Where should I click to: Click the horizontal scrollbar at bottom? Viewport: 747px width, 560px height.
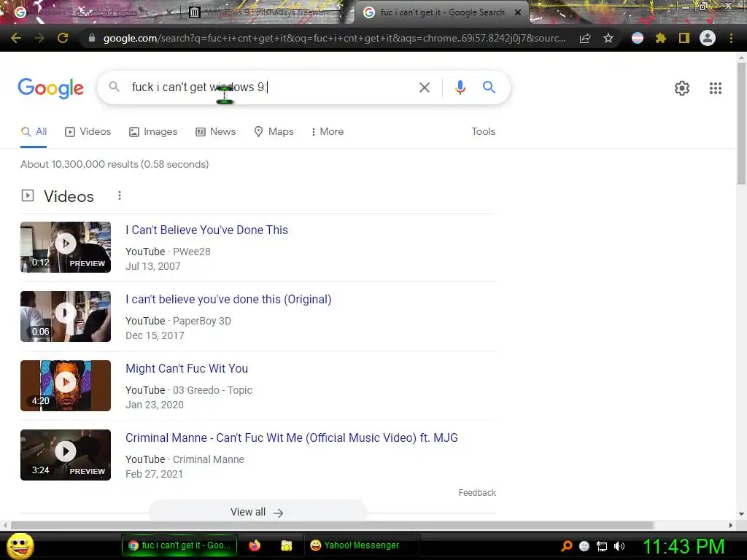(x=332, y=525)
